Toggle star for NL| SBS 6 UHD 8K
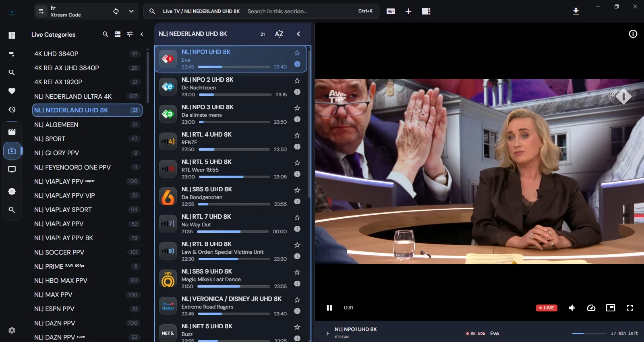 click(297, 190)
